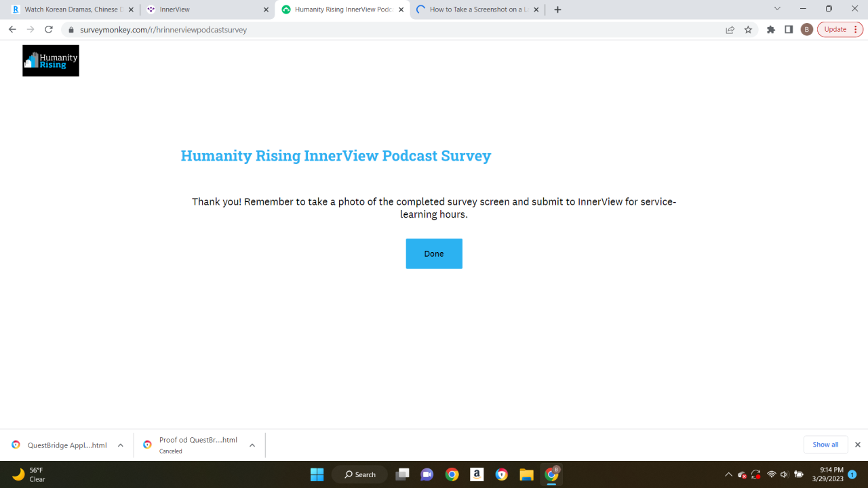The image size is (868, 488).
Task: Close the Watch Korean Dramas tab
Action: (x=131, y=10)
